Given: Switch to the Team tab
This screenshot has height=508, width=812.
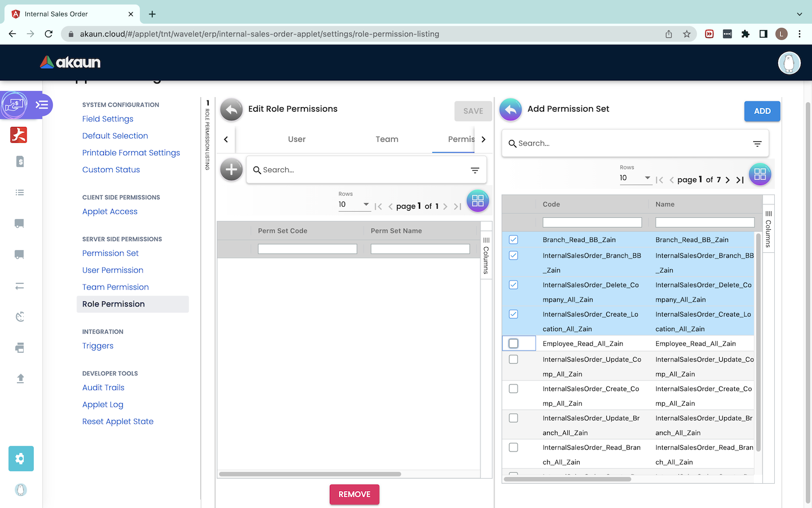Looking at the screenshot, I should point(387,139).
